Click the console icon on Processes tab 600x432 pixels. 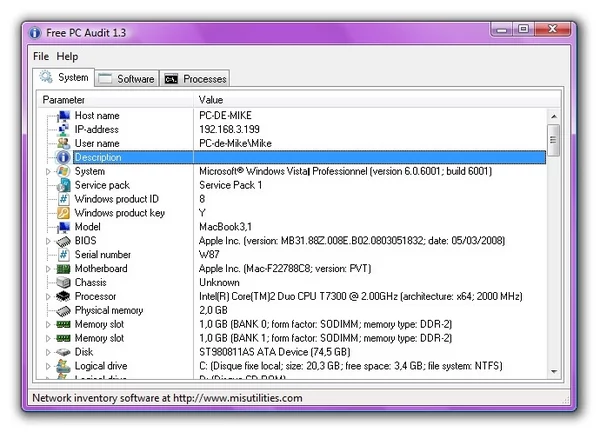(171, 79)
